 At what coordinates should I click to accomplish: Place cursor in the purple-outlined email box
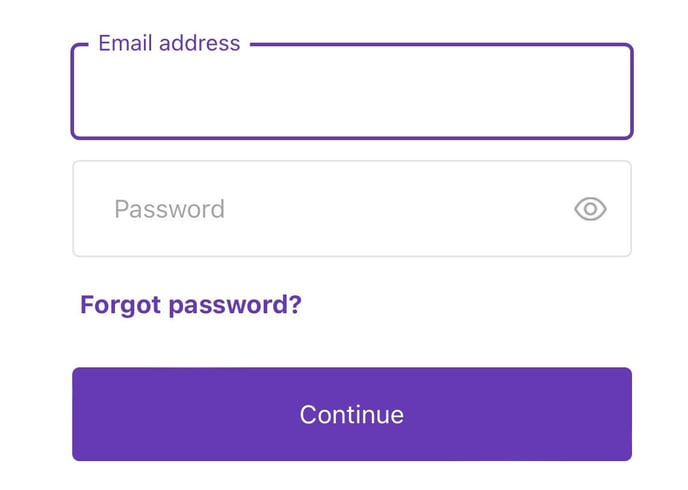[352, 91]
